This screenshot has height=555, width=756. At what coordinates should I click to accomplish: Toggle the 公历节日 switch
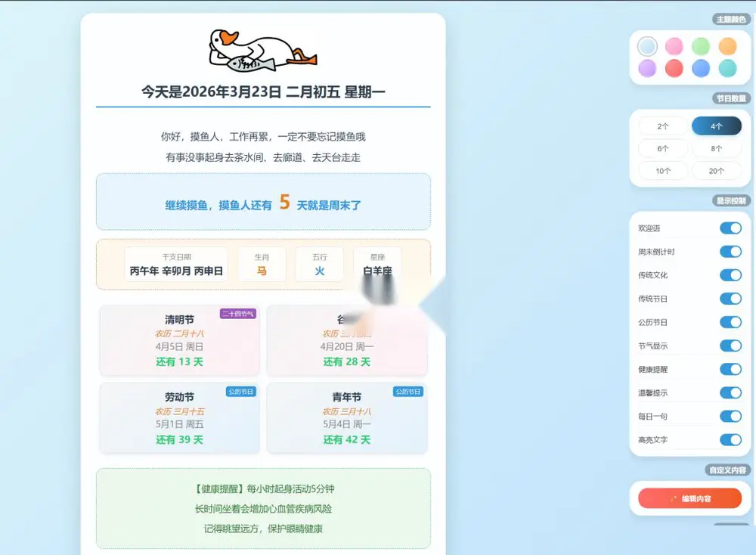point(730,322)
